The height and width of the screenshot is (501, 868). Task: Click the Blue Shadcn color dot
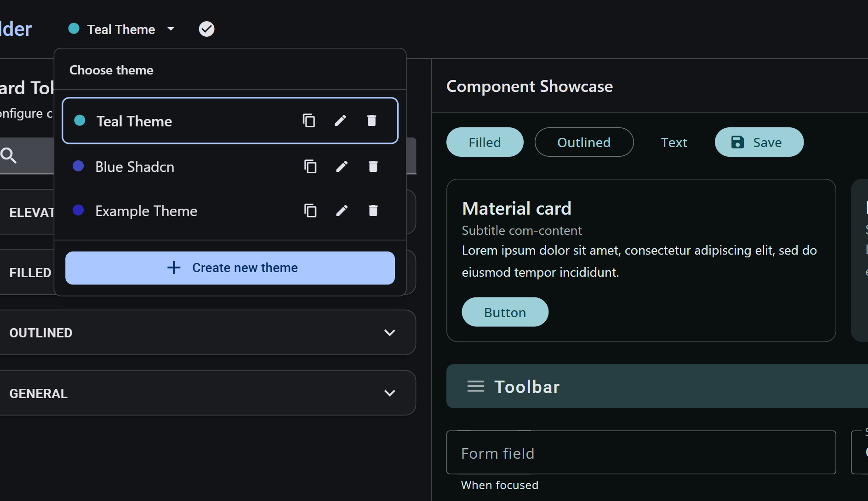(78, 166)
